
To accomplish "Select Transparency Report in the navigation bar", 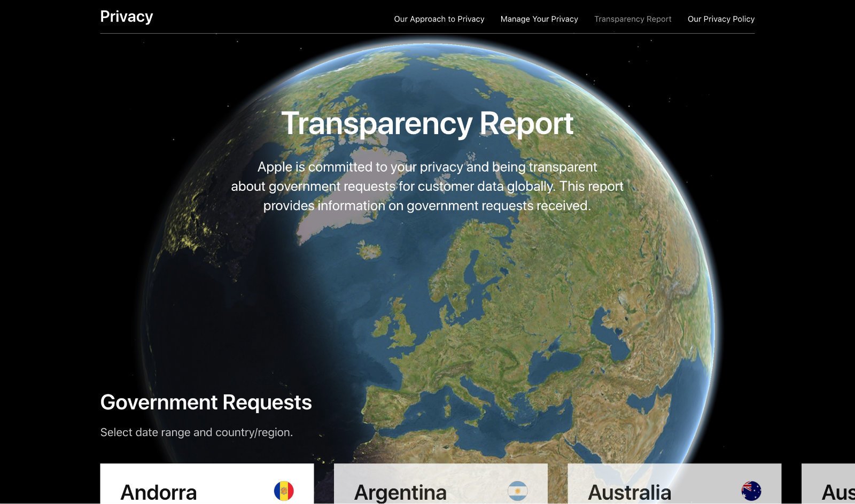I will click(x=633, y=19).
